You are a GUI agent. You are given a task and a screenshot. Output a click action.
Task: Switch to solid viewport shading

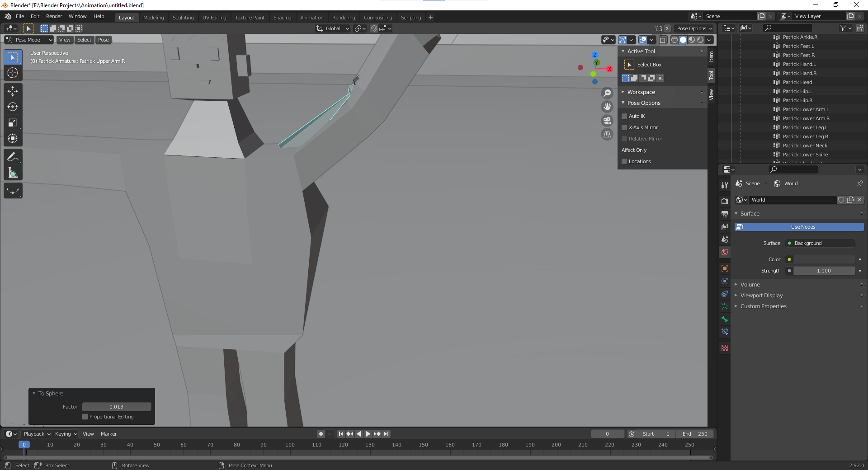click(x=683, y=40)
